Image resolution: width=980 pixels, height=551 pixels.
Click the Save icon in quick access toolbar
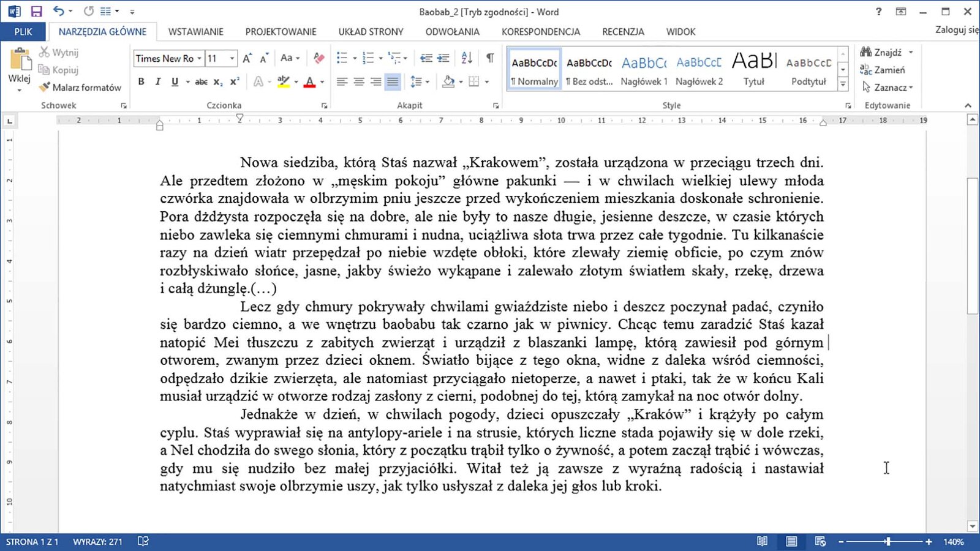[36, 12]
